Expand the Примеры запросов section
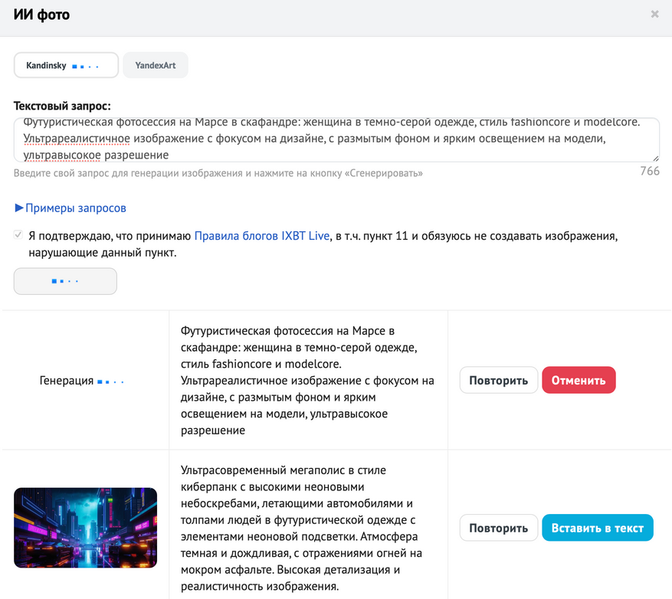 [x=70, y=208]
